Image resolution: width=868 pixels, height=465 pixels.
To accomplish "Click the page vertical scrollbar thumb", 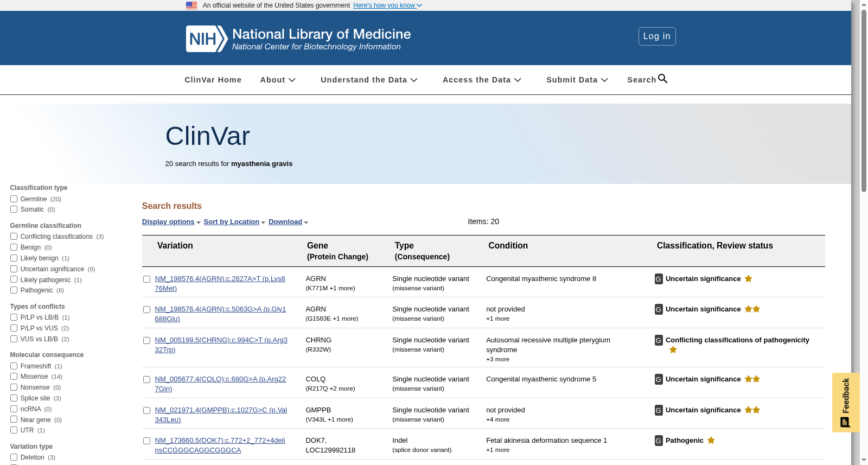I will (x=864, y=100).
